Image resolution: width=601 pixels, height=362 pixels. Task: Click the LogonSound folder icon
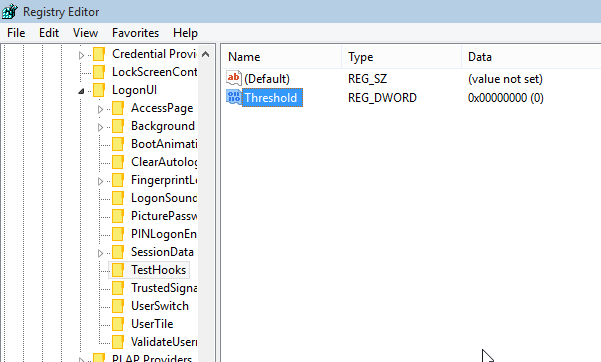pyautogui.click(x=118, y=198)
